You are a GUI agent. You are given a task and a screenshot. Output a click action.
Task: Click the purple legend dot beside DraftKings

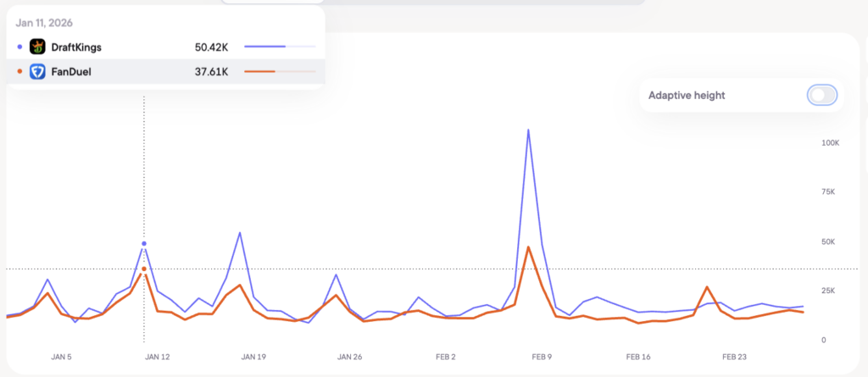19,47
